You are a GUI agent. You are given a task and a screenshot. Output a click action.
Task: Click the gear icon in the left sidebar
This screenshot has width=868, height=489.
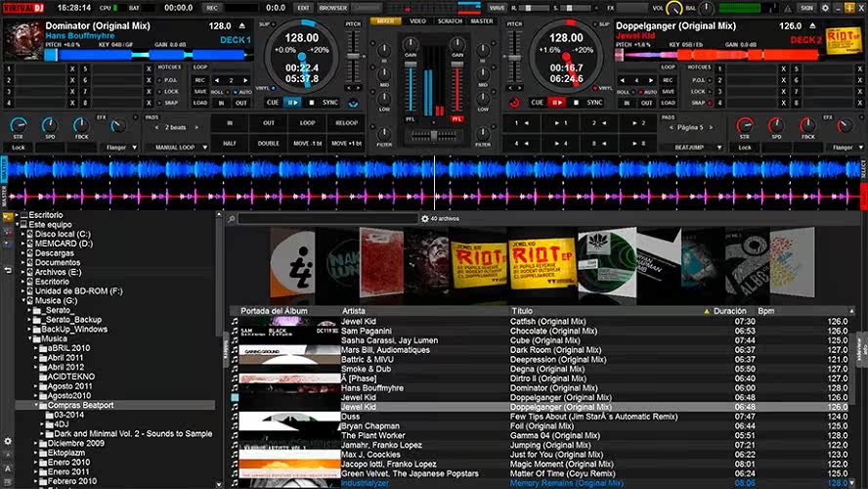(8, 441)
